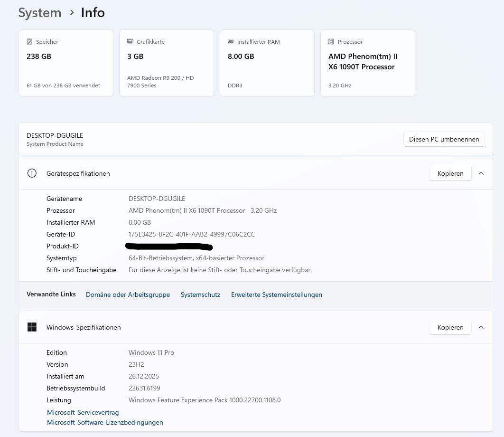Open Domäne oder Arbeitsgruppe link
504x437 pixels.
pyautogui.click(x=128, y=294)
